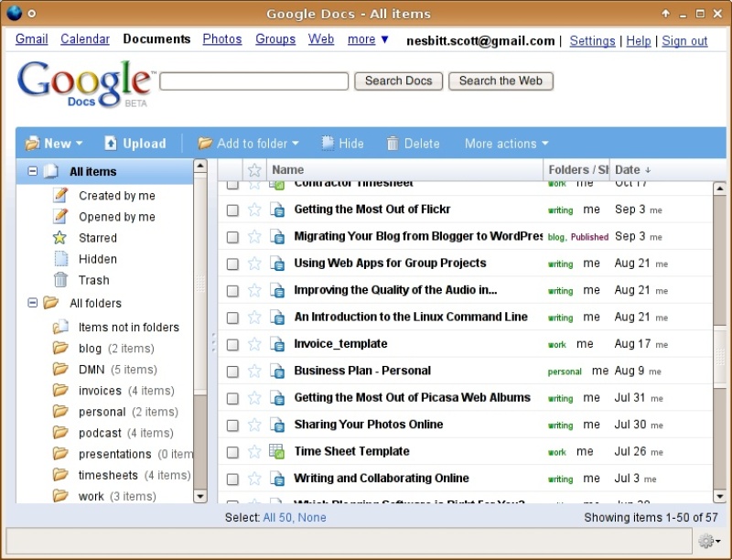The width and height of the screenshot is (732, 560).
Task: Click the Trash bin icon in sidebar
Action: click(60, 279)
